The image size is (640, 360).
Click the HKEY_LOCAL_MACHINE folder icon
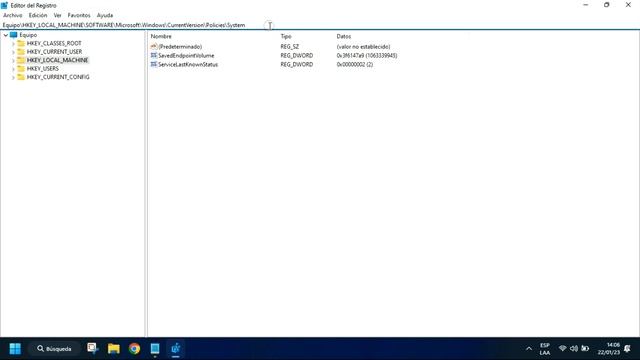pyautogui.click(x=21, y=60)
